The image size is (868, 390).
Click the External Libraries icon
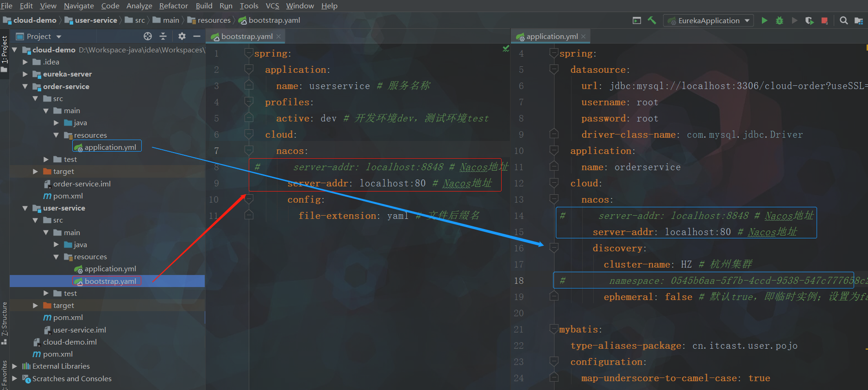[x=26, y=366]
